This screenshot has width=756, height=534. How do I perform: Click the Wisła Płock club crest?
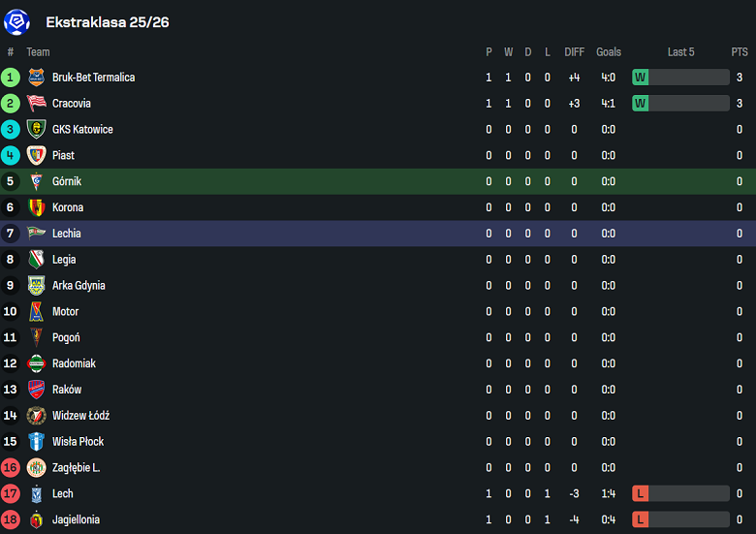click(x=37, y=442)
